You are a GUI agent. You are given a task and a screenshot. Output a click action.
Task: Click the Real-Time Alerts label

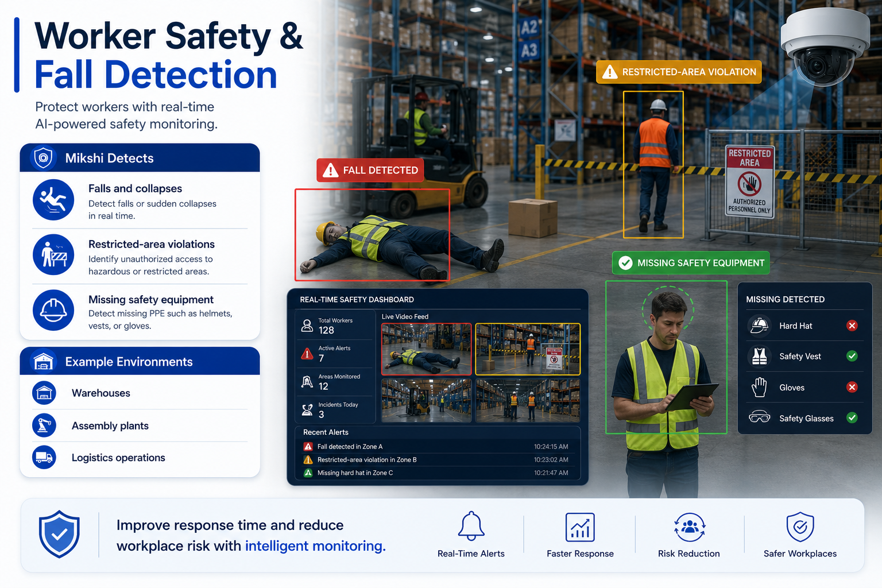tap(471, 554)
